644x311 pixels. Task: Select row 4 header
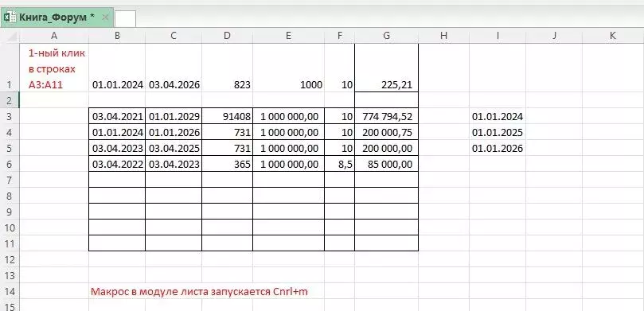pyautogui.click(x=10, y=132)
